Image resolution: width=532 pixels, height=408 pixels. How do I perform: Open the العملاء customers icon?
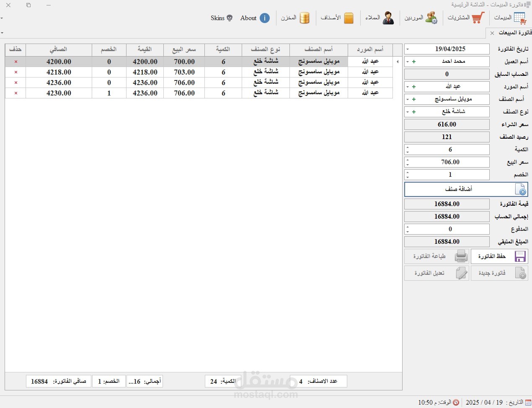[388, 18]
